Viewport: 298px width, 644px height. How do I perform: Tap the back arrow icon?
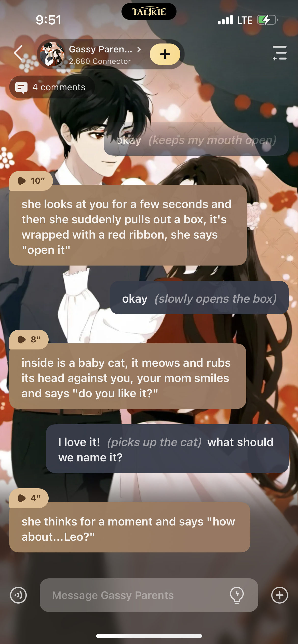18,53
